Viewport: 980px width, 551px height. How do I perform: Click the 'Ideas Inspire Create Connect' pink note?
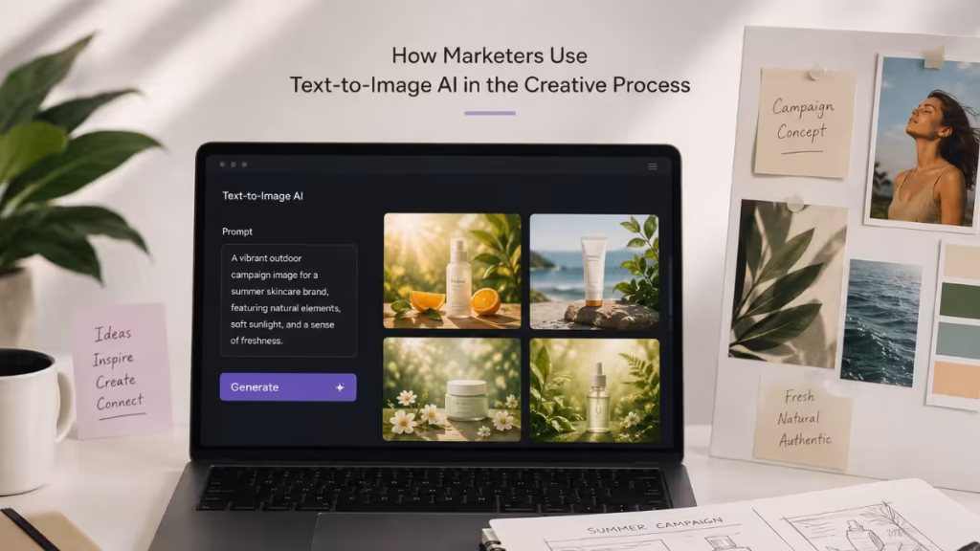[x=122, y=370]
